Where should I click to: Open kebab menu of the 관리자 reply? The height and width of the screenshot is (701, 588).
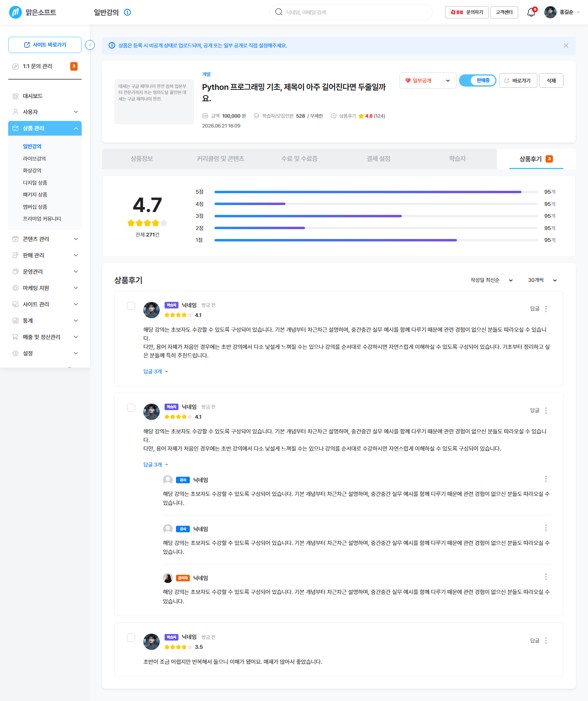pos(546,577)
